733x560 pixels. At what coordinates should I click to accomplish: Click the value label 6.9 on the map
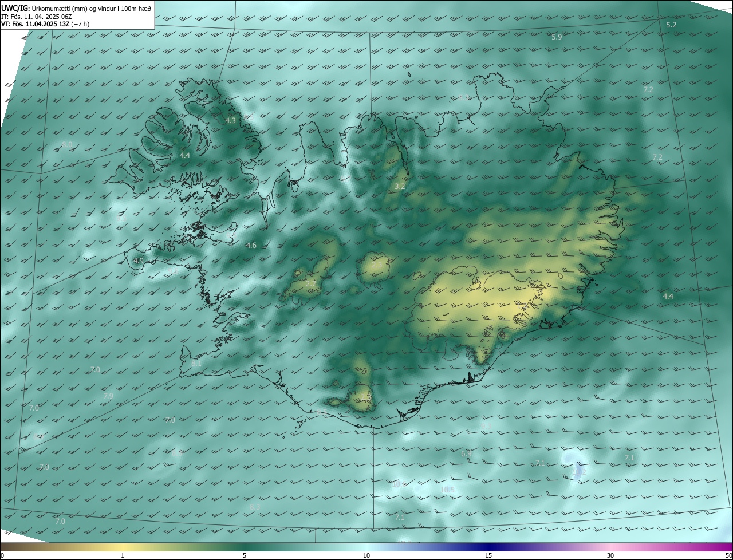(466, 454)
